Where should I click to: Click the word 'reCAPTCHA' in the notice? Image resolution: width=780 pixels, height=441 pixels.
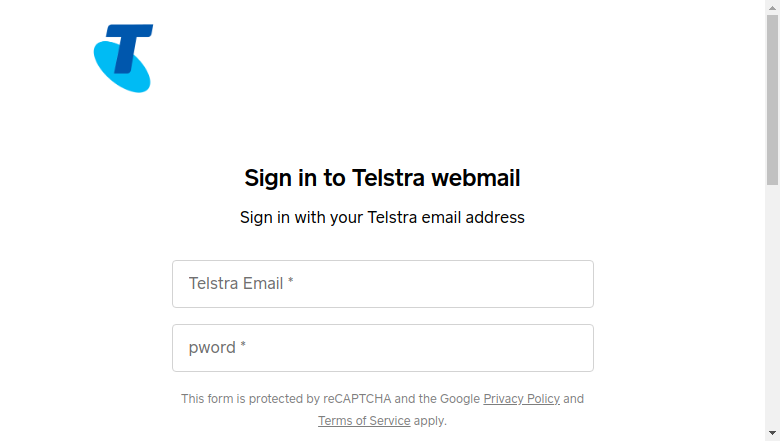(357, 399)
